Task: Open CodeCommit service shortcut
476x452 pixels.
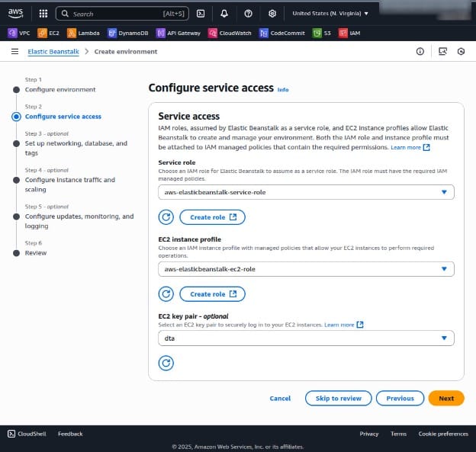Action: pos(282,33)
